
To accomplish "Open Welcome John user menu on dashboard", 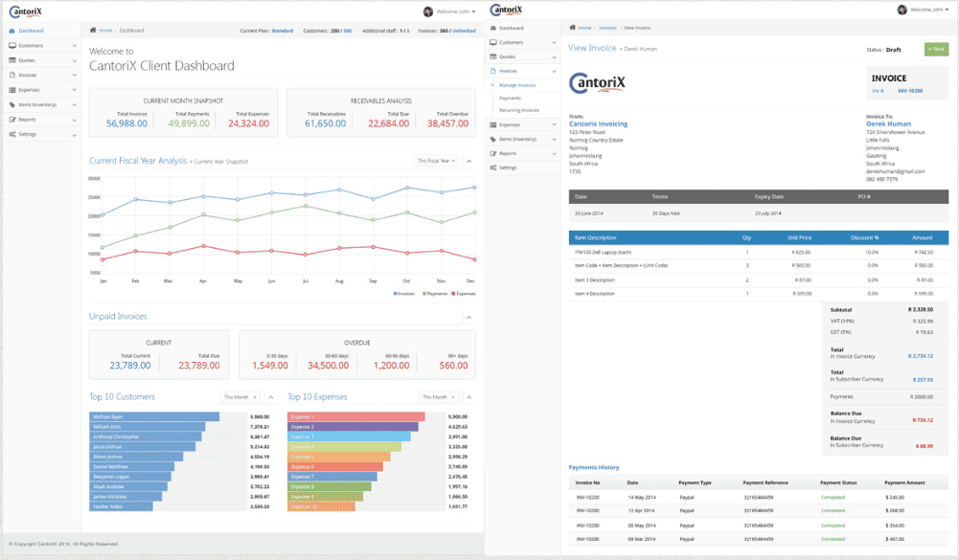I will pos(449,11).
